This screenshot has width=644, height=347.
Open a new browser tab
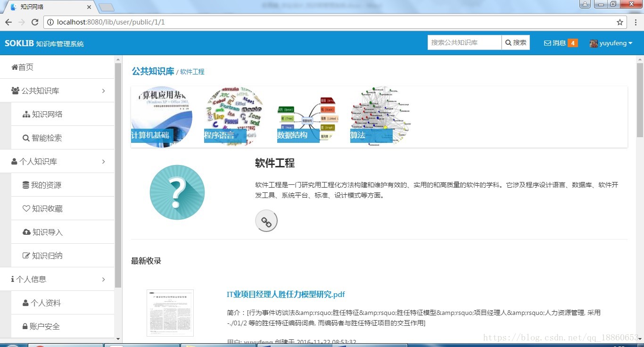107,7
